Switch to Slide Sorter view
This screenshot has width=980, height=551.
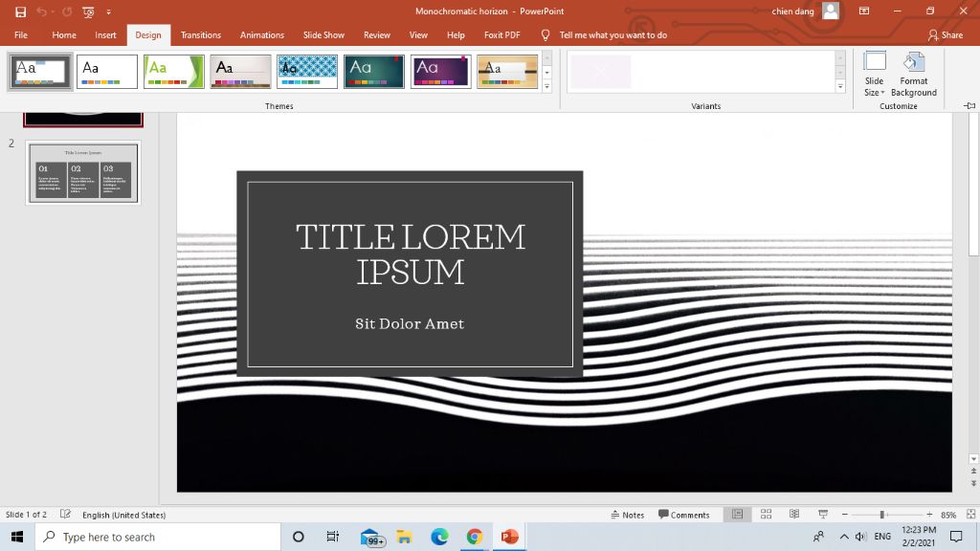click(766, 515)
